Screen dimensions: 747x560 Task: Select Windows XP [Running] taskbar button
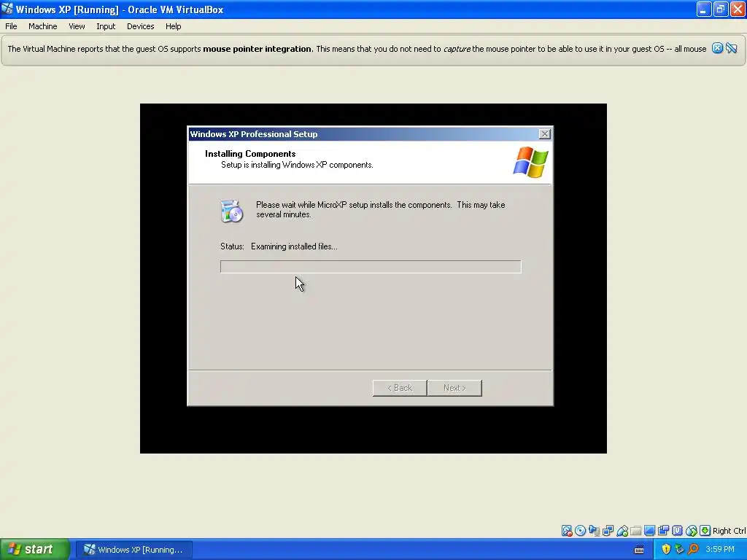pos(134,550)
